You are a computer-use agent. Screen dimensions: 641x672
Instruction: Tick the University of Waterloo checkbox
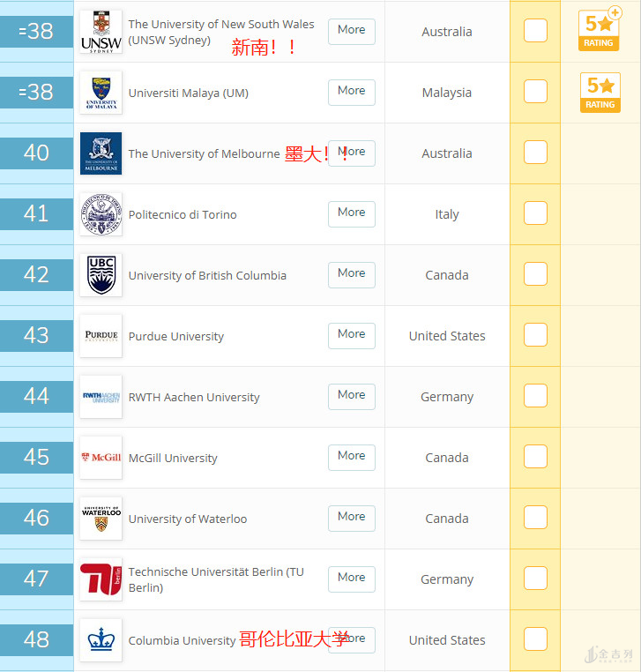(535, 518)
